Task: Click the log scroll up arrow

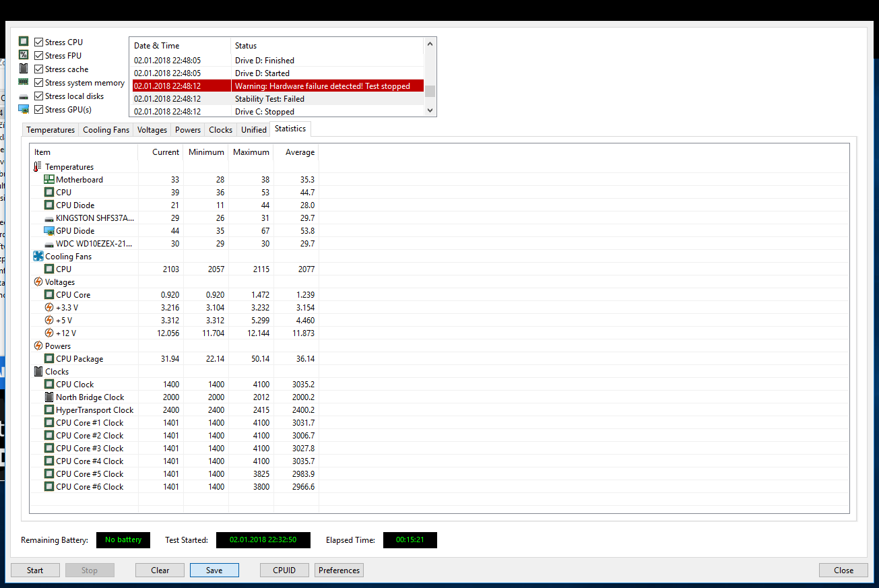Action: (x=430, y=44)
